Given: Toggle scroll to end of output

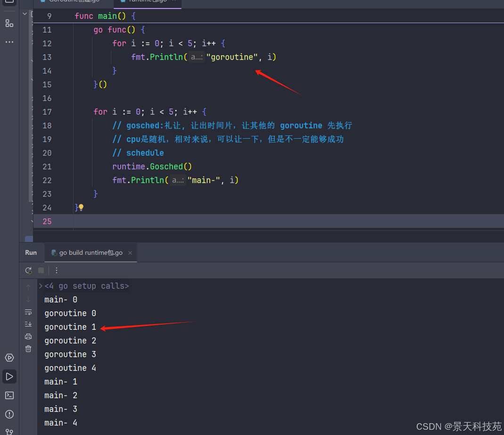Looking at the screenshot, I should (x=28, y=324).
